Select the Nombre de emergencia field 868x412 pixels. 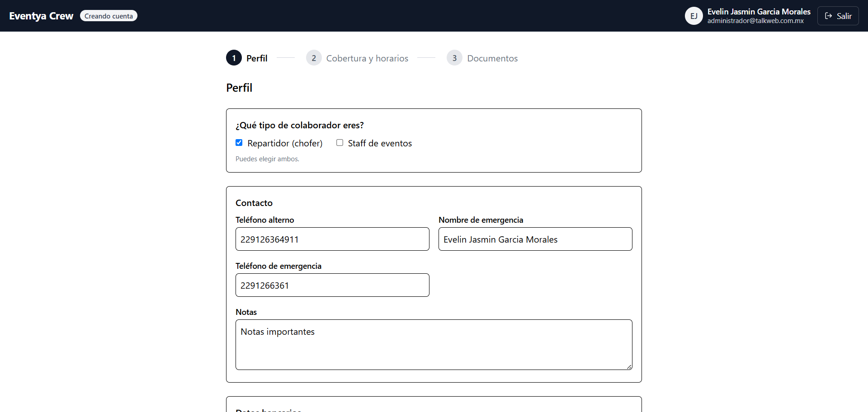(535, 239)
